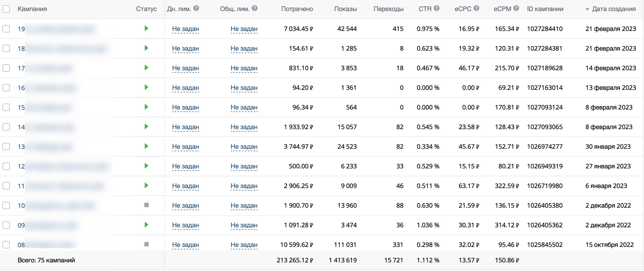644x271 pixels.
Task: Open the CTR help question mark
Action: pos(437,8)
